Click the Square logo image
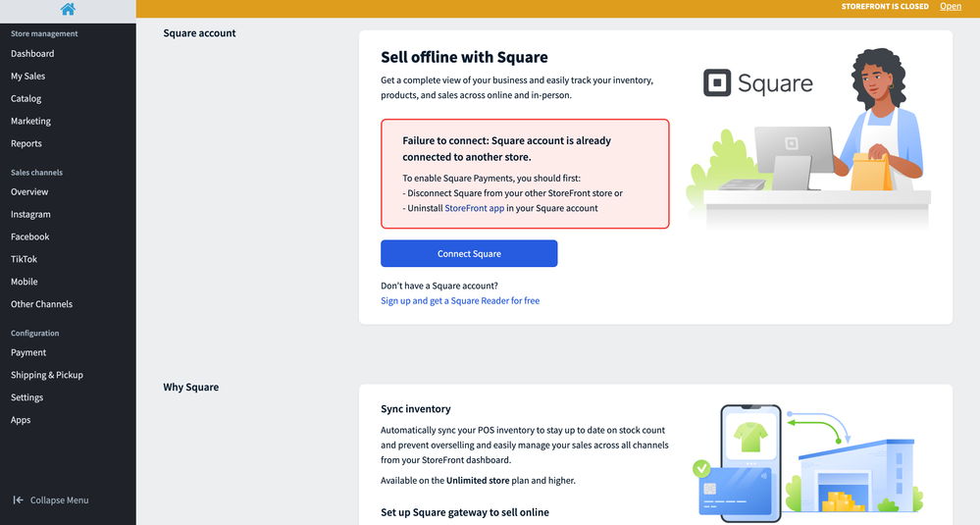The height and width of the screenshot is (525, 980). click(x=757, y=83)
